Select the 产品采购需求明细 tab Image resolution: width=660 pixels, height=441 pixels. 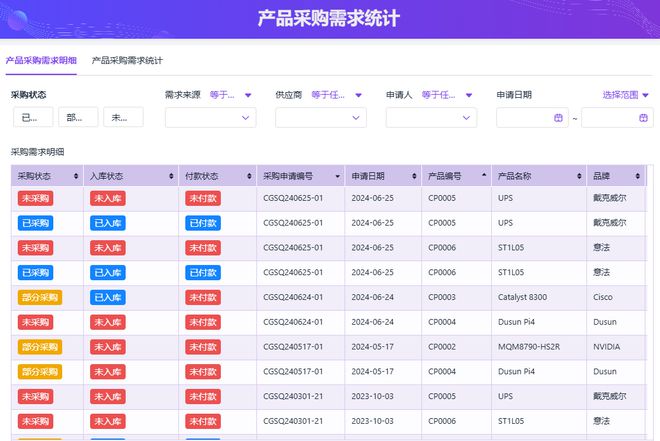click(x=41, y=61)
